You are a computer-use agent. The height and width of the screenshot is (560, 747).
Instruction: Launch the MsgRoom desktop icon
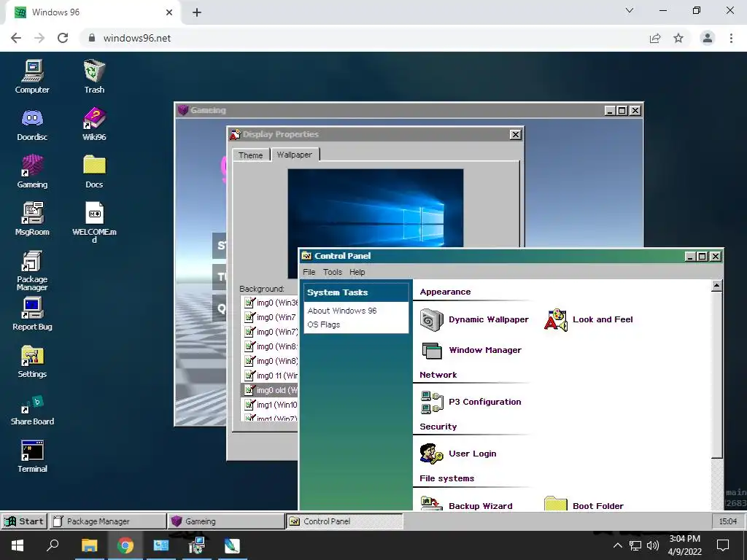32,219
